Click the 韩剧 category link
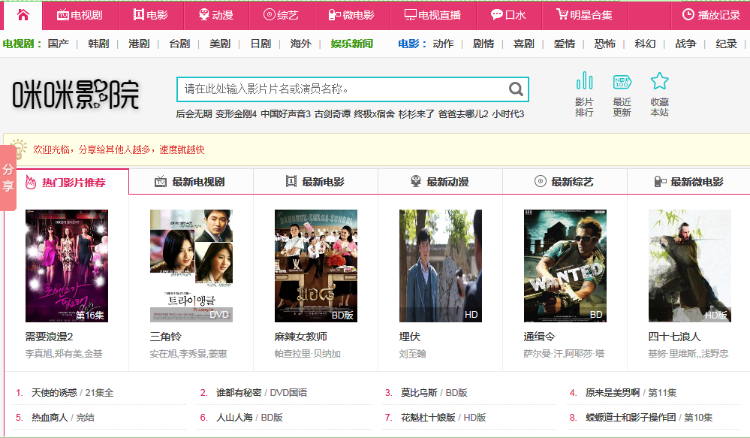 point(99,44)
